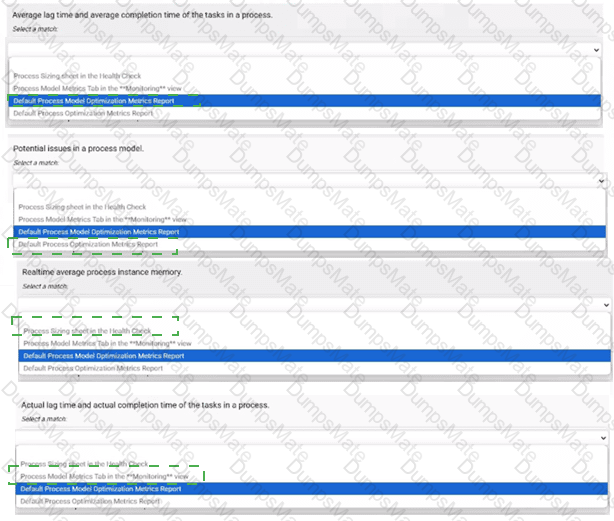The height and width of the screenshot is (521, 614).
Task: Pick 'Process Model Metrics Tab' under Average lag time
Action: coord(98,88)
